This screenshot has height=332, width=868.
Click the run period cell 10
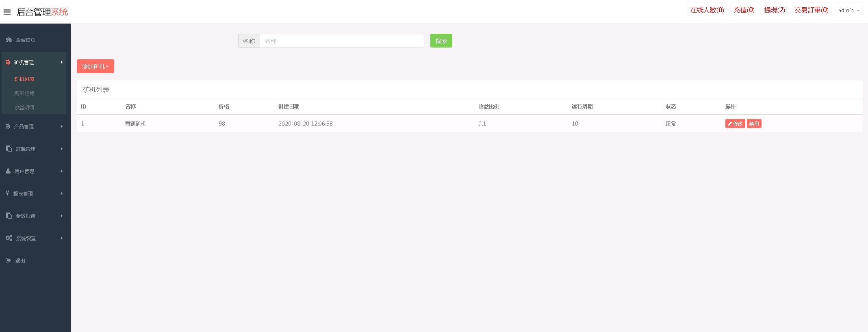click(x=575, y=124)
